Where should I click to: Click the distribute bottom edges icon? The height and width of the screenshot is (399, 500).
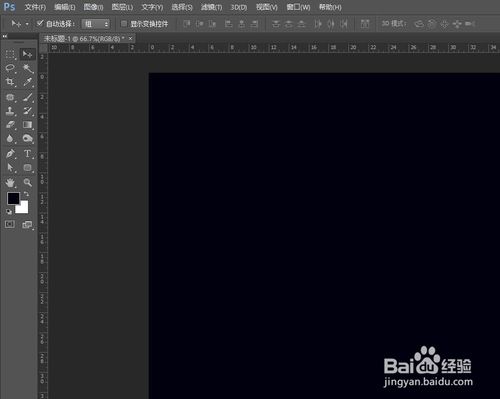pyautogui.click(x=301, y=24)
